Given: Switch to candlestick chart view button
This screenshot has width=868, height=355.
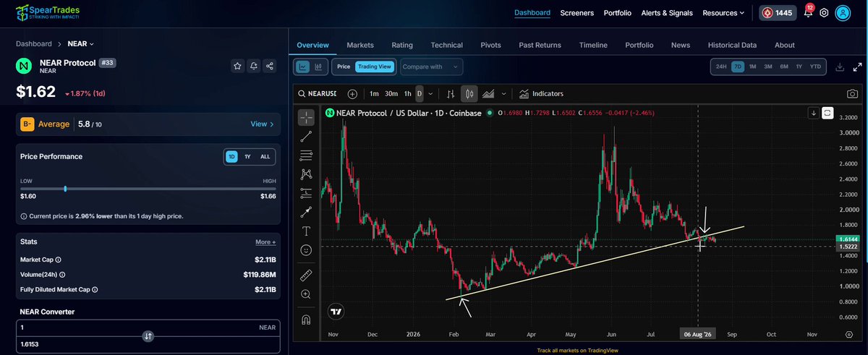Looking at the screenshot, I should [x=318, y=67].
